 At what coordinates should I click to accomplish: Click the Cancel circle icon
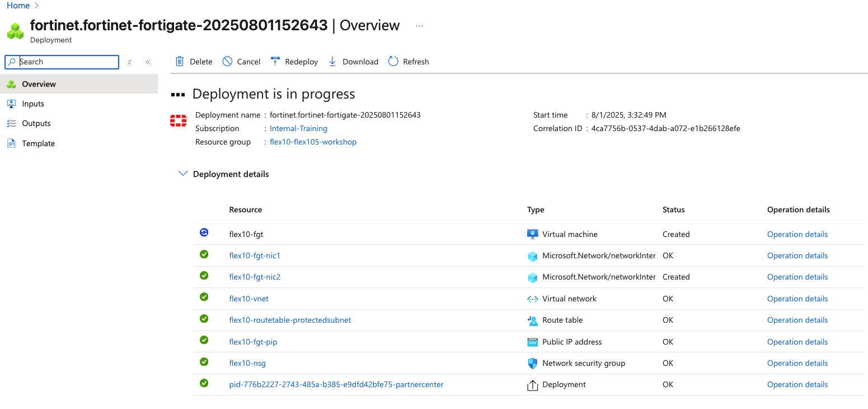[227, 61]
